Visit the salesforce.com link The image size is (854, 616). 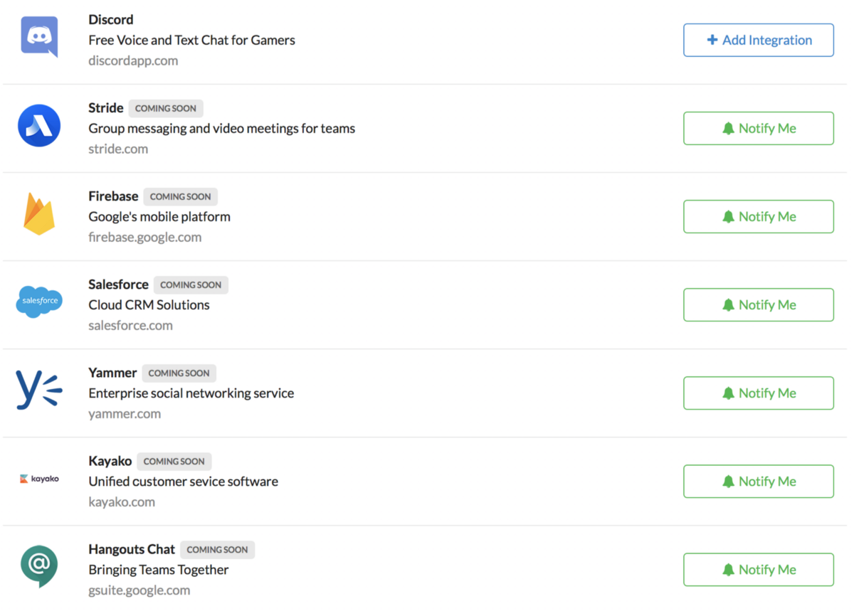130,325
